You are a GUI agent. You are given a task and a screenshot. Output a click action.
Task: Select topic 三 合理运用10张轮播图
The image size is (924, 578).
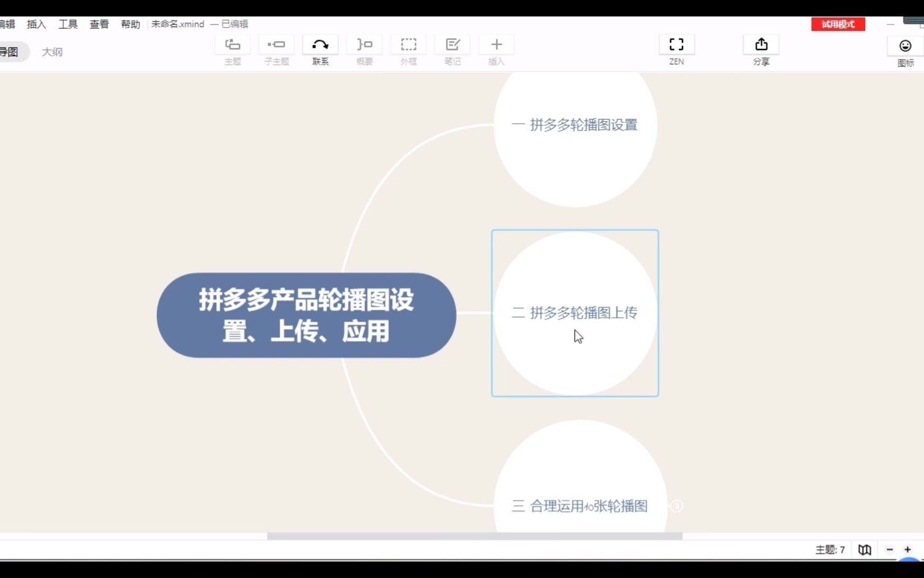[x=580, y=505]
